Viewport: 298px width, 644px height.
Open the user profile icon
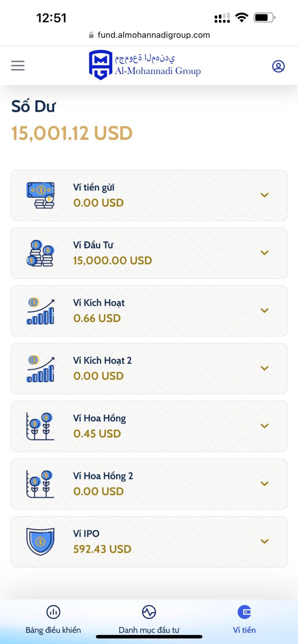click(279, 66)
